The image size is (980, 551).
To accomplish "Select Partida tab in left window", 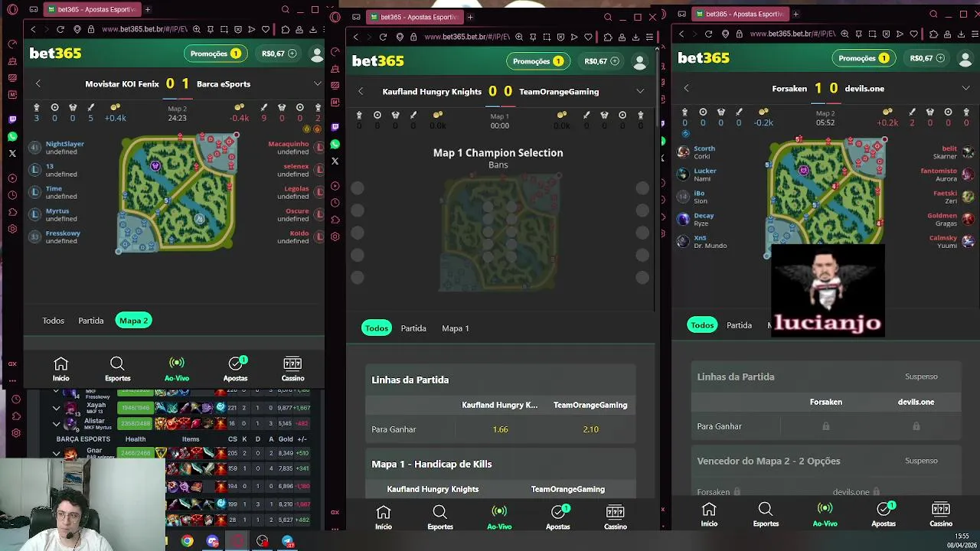I will (x=90, y=321).
